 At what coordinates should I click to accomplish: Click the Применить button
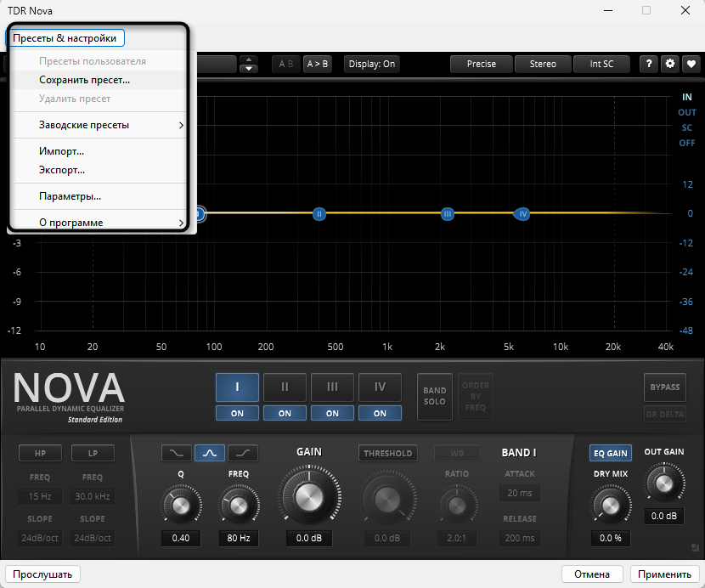(665, 574)
